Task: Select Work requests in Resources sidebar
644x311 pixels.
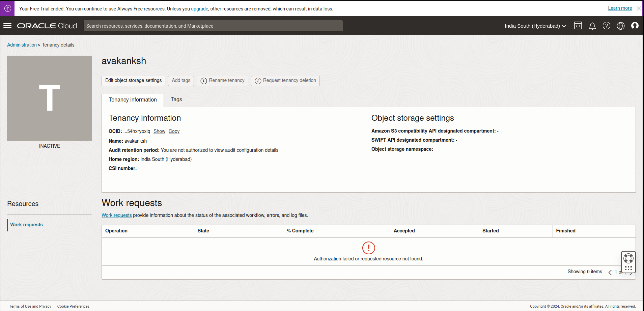Action: 26,225
